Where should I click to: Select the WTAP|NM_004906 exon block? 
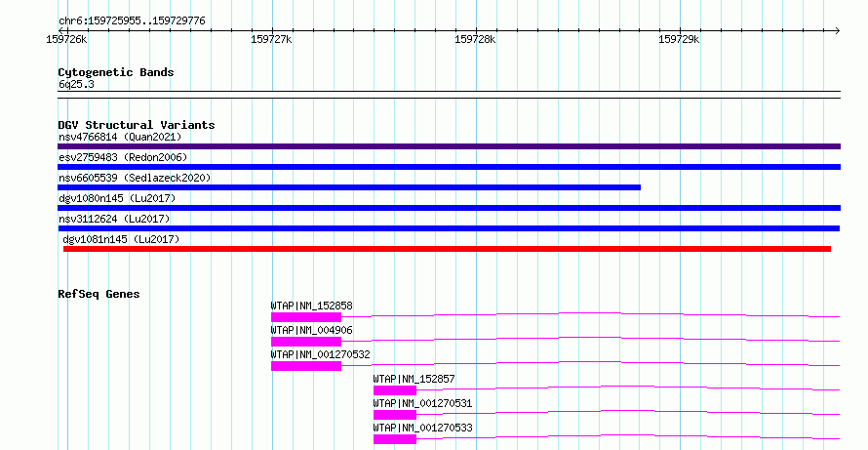[306, 342]
